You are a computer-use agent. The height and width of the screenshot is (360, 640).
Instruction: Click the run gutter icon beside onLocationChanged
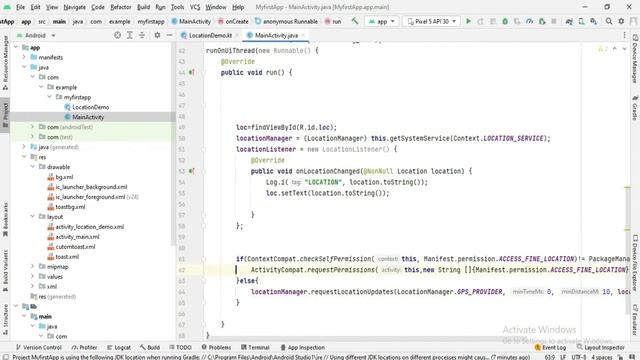click(191, 171)
